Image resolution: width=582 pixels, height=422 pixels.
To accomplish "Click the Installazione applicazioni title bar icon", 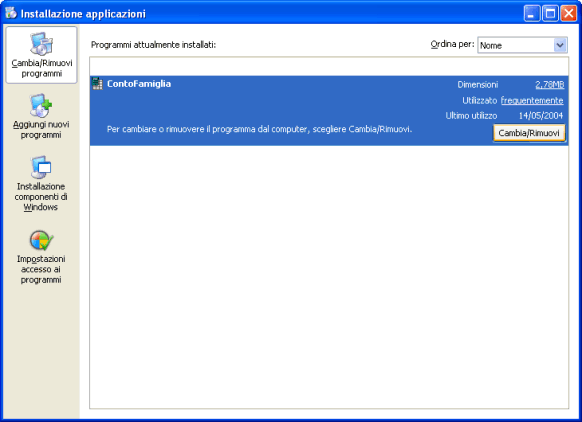I will coord(11,13).
